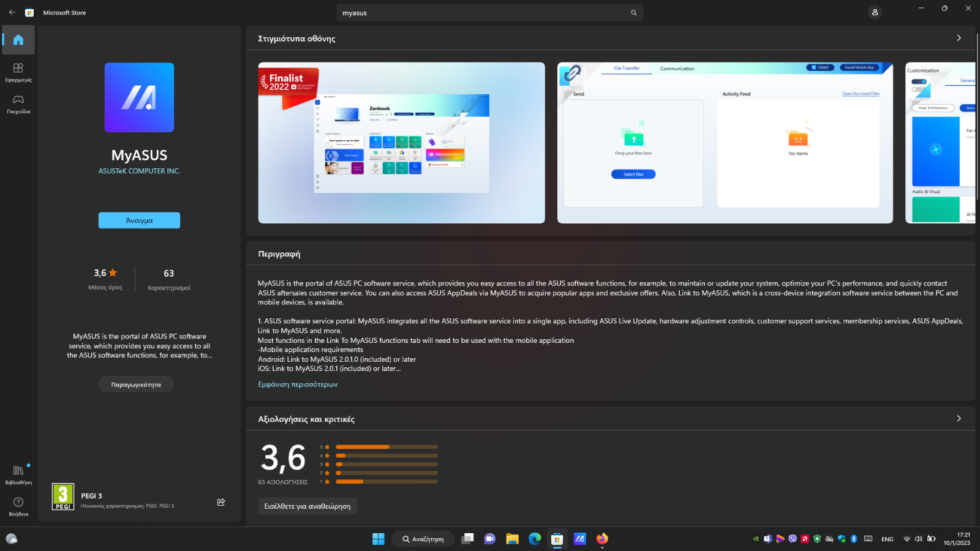980x551 pixels.
Task: Open the AMD software tray icon
Action: 805,539
